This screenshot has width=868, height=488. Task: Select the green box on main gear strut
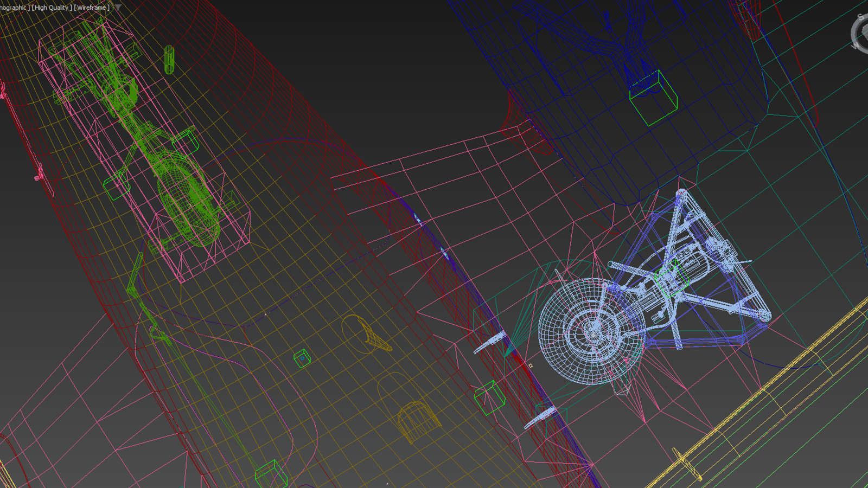point(672,275)
